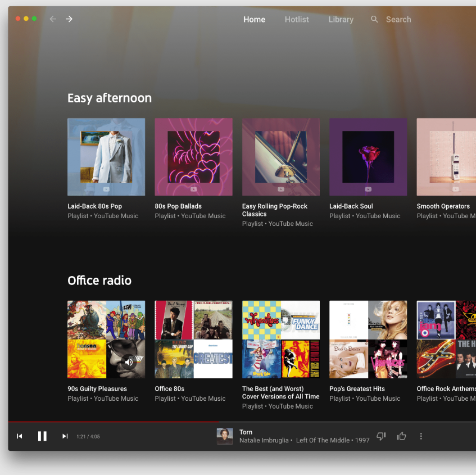Image resolution: width=476 pixels, height=475 pixels.
Task: Pause the currently playing song
Action: coord(42,436)
